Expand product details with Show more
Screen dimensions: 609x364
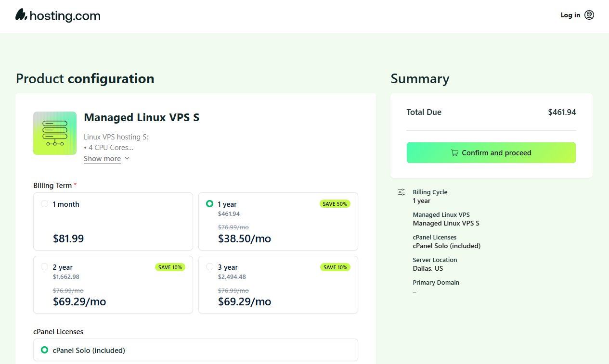(102, 159)
